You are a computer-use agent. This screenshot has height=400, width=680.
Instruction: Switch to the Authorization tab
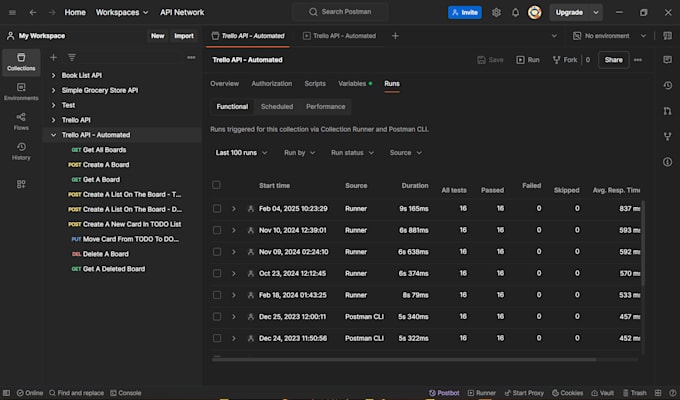click(x=271, y=84)
